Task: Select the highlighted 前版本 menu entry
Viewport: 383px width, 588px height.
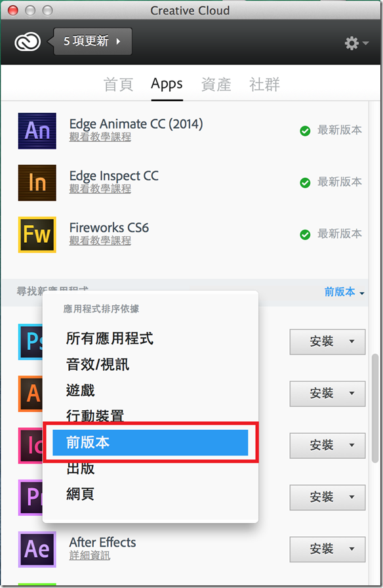Action: coord(150,442)
